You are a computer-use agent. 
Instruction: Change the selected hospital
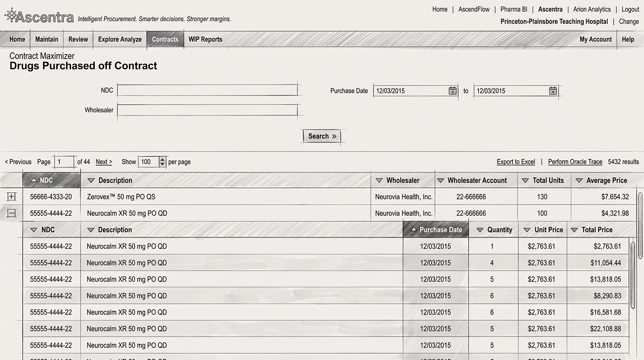pos(629,21)
